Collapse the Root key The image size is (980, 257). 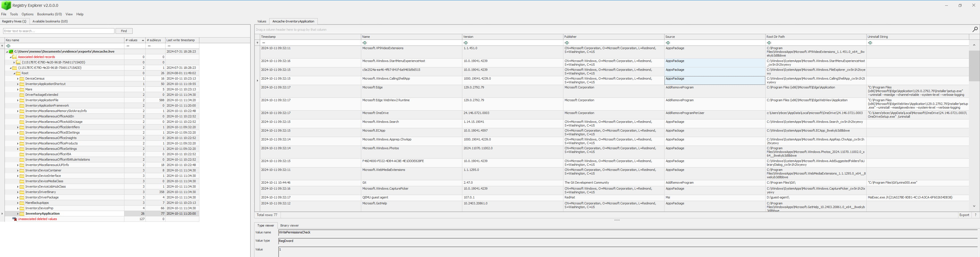[x=14, y=73]
